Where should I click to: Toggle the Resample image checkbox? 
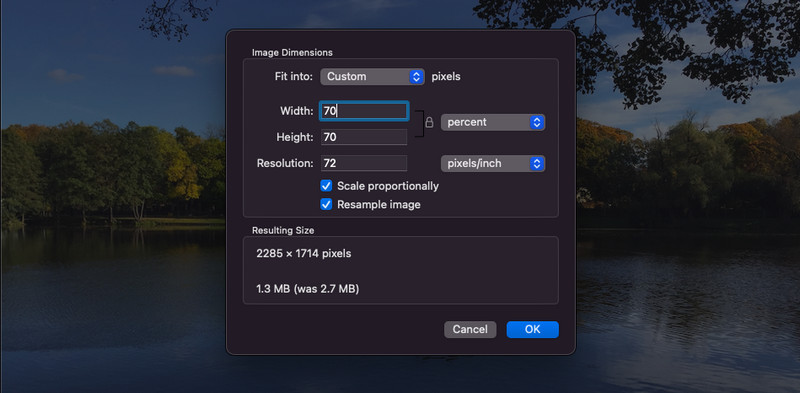point(326,205)
